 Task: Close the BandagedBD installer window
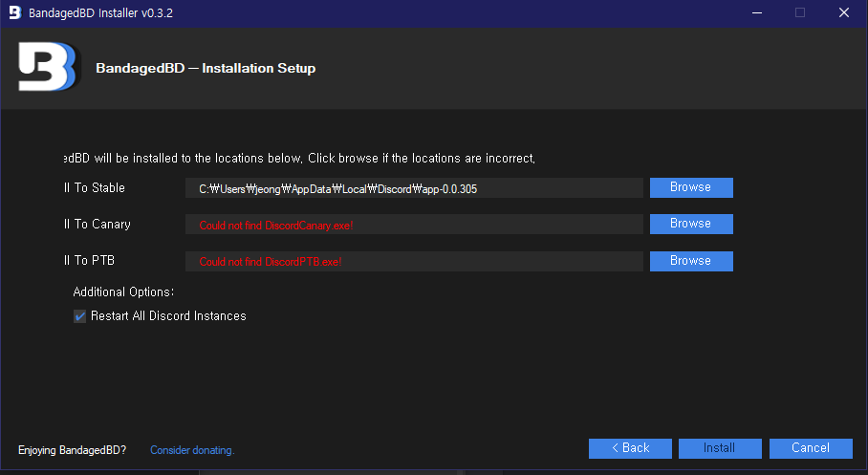point(844,12)
